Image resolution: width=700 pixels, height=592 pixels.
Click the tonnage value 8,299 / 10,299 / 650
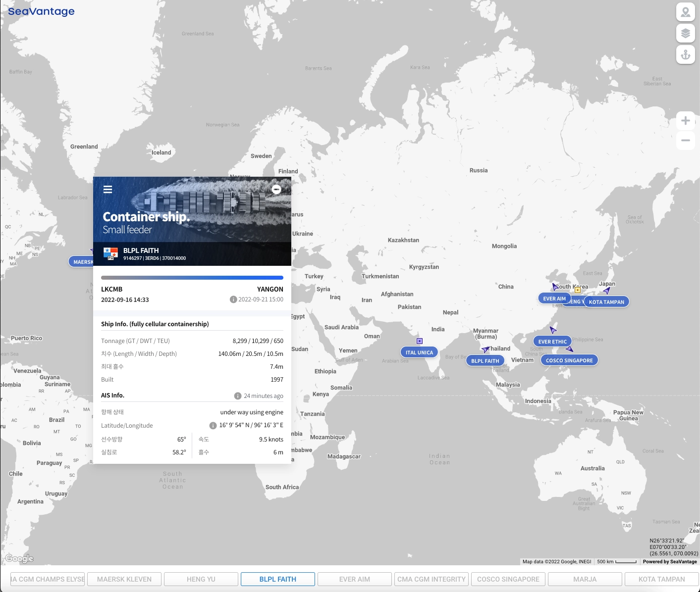click(258, 341)
